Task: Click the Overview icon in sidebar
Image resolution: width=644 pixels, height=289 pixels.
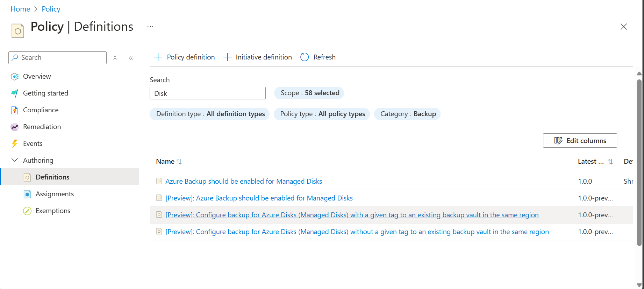Action: pos(15,77)
